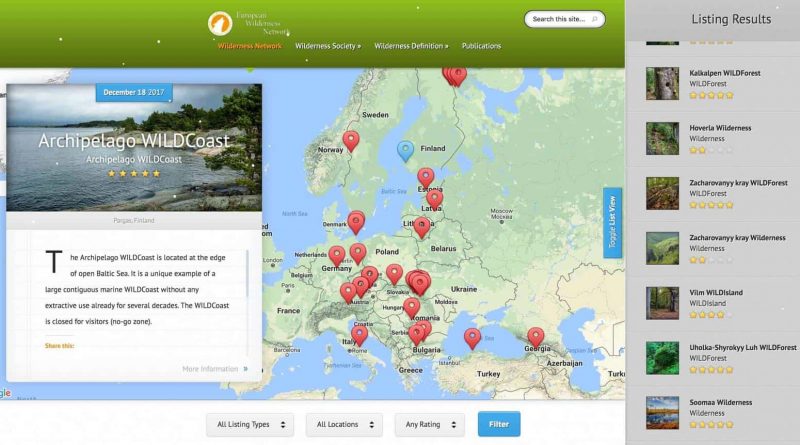
Task: Click the Hoverla Wilderness star rating
Action: (x=711, y=151)
